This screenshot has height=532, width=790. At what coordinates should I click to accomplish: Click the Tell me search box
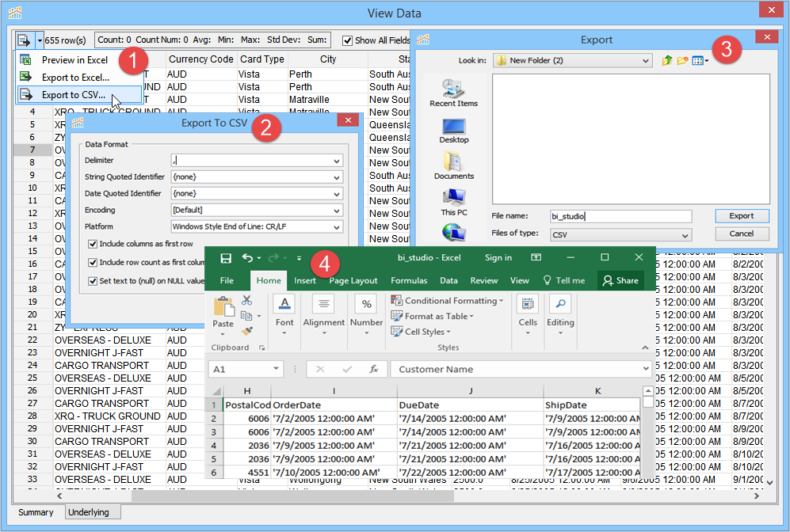coord(564,281)
